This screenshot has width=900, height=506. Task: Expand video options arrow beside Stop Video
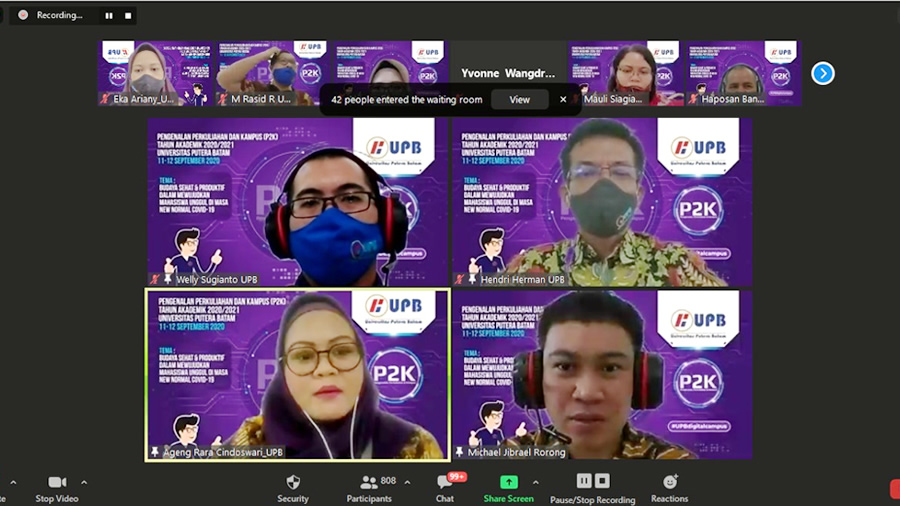click(x=84, y=482)
